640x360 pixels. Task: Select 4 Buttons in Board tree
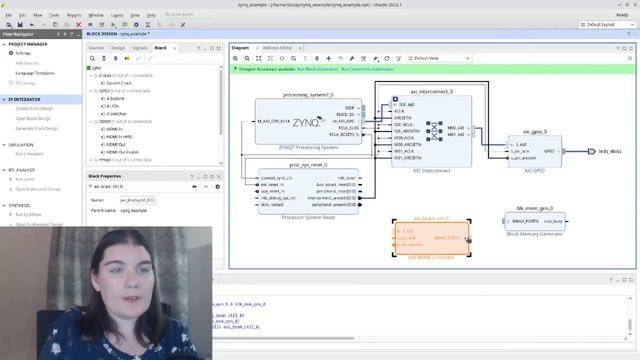(x=115, y=99)
